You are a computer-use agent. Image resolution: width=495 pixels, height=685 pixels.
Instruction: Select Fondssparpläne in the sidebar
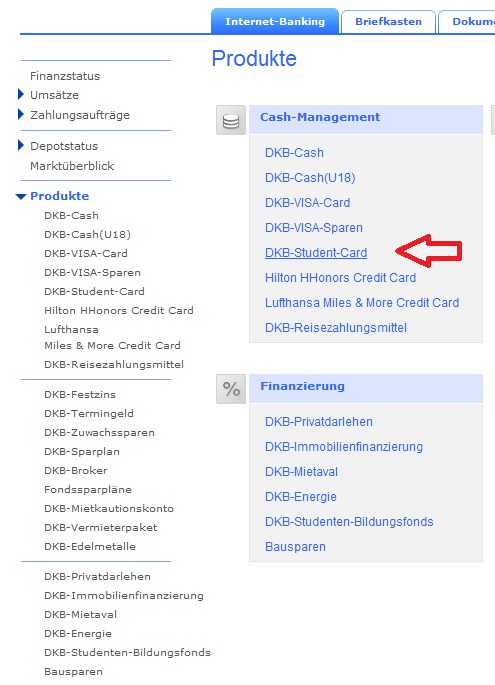point(88,490)
